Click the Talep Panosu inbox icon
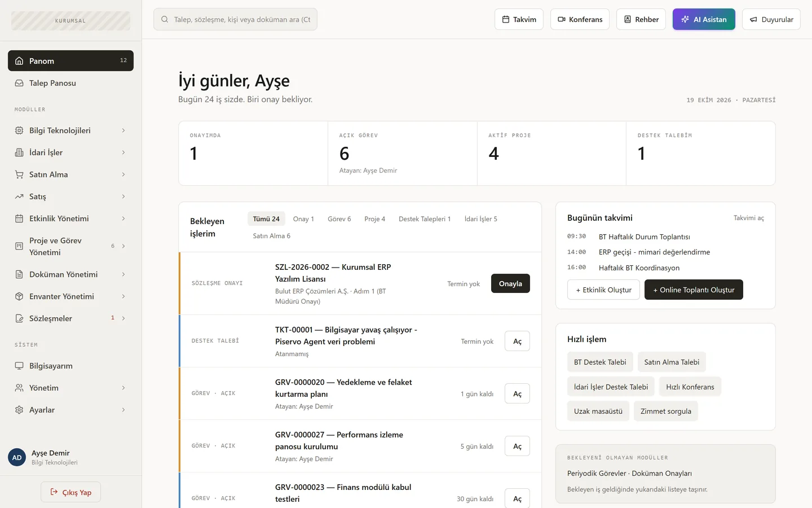The height and width of the screenshot is (508, 812). tap(19, 83)
